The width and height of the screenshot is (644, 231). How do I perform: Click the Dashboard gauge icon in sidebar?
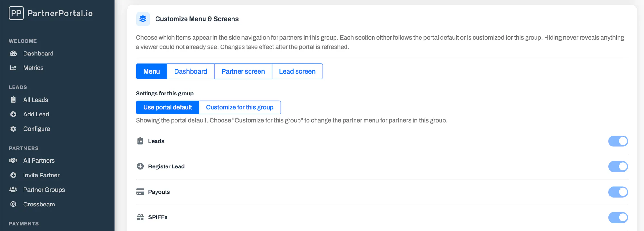(x=13, y=54)
